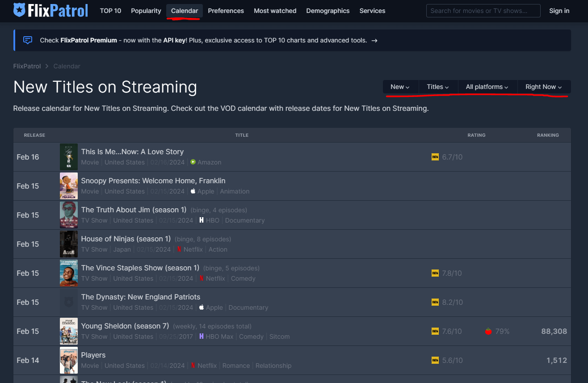The width and height of the screenshot is (588, 383).
Task: Open the Titles dropdown filter
Action: (x=437, y=87)
